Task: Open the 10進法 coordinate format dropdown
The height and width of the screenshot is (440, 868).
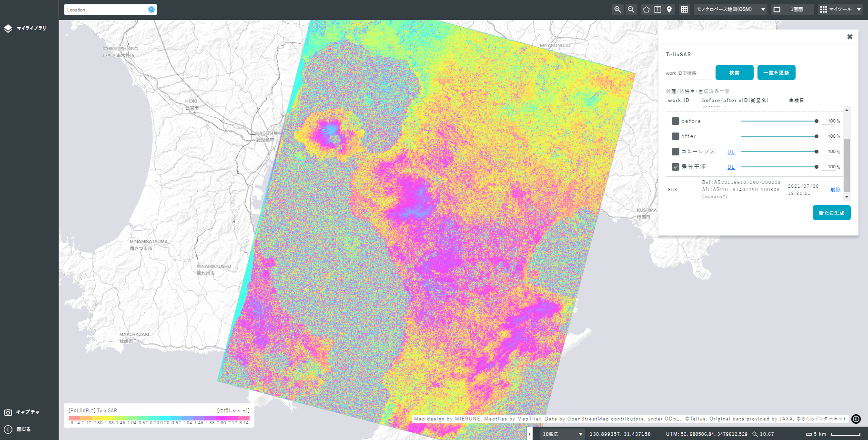Action: 563,434
